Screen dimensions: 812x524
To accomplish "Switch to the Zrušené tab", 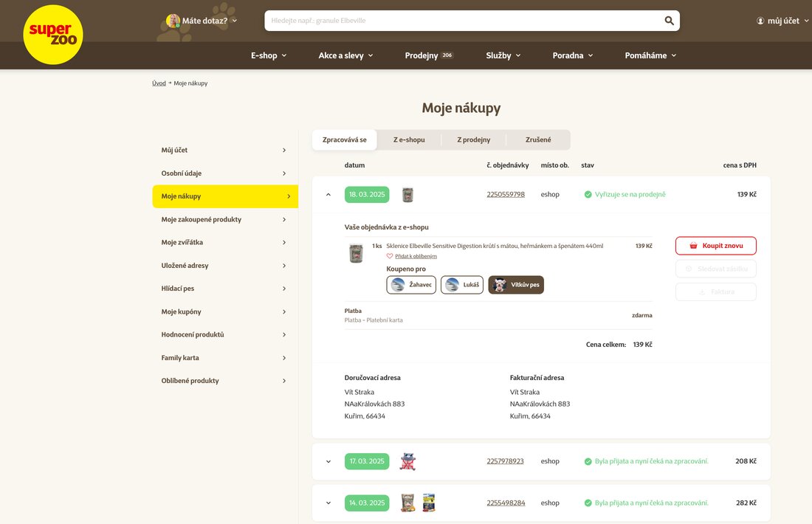I will 538,139.
